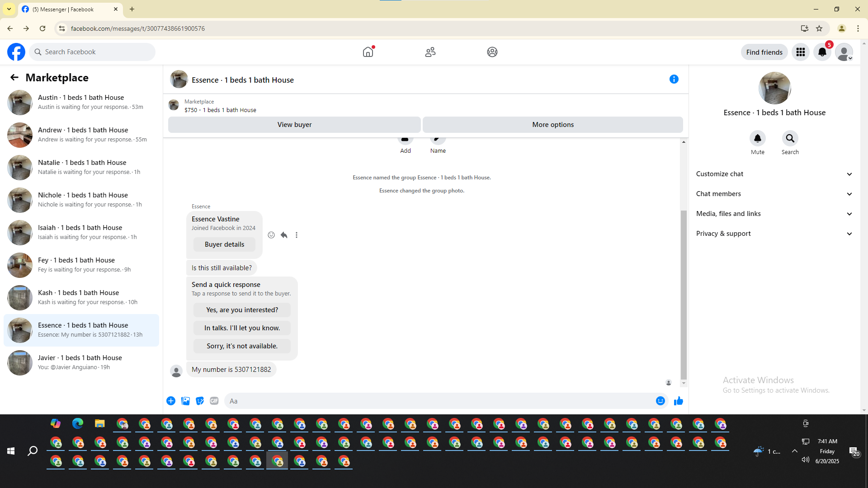Open Facebook notifications bell
Image resolution: width=868 pixels, height=488 pixels.
(822, 52)
